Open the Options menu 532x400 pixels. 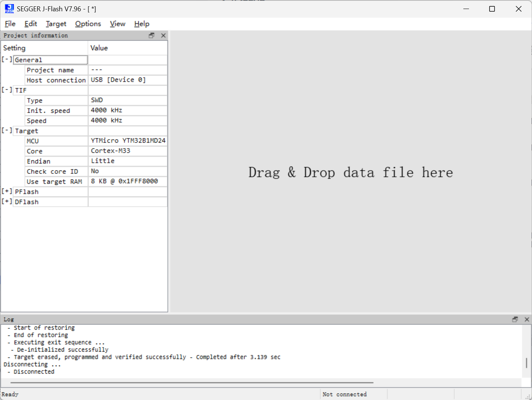(x=88, y=24)
